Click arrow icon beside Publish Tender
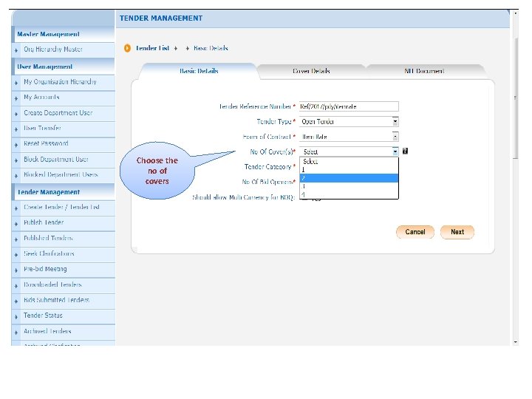This screenshot has width=532, height=399. tap(16, 224)
